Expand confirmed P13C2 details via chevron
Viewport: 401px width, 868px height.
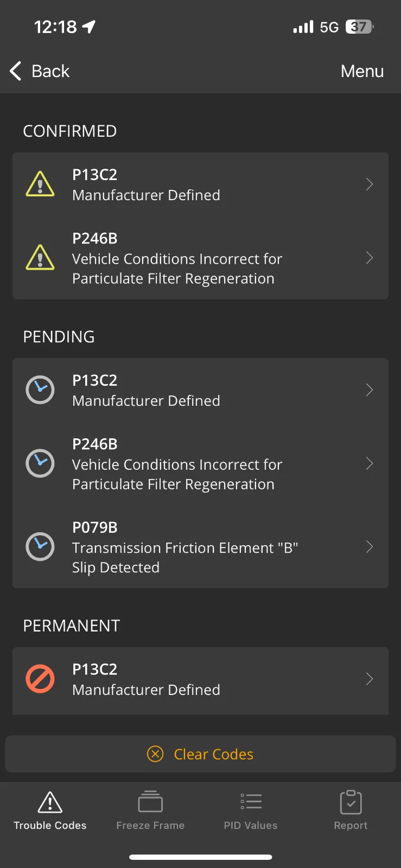pyautogui.click(x=370, y=184)
